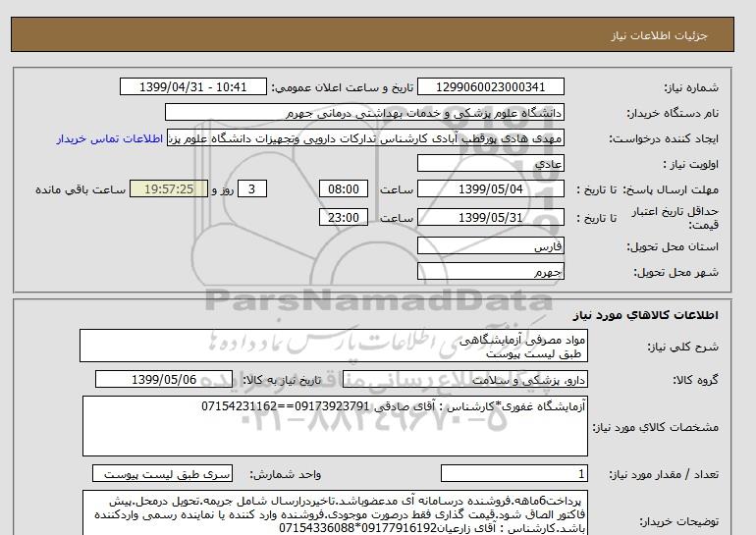Screen dimensions: 756x535
Task: Select the buyer notes text area
Action: point(335,512)
